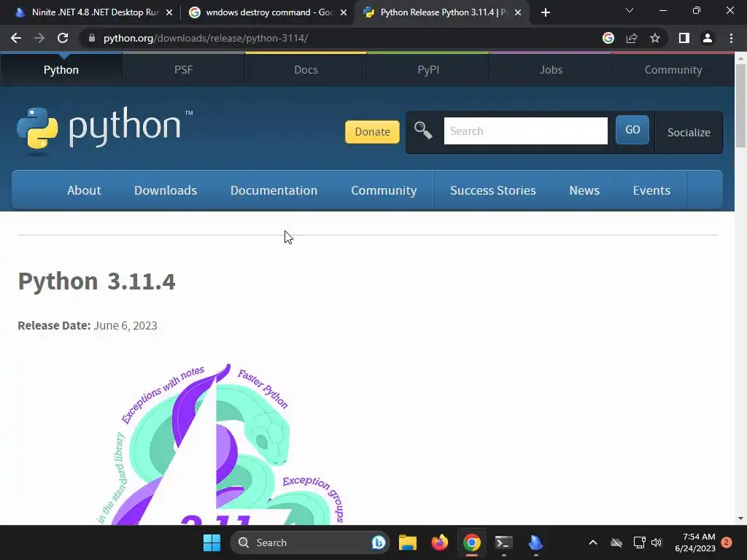The image size is (747, 560).
Task: Click the browser forward arrow
Action: pyautogui.click(x=39, y=38)
